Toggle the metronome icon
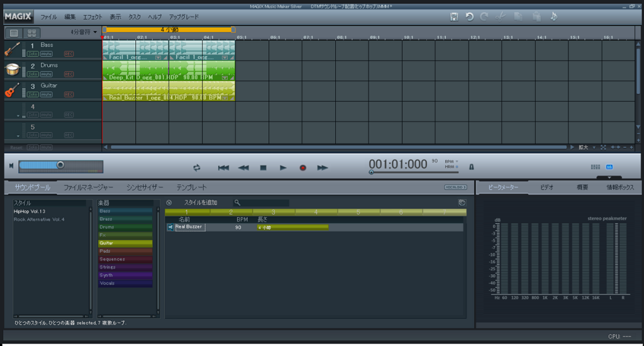Viewport: 644px width, 346px height. [x=472, y=167]
